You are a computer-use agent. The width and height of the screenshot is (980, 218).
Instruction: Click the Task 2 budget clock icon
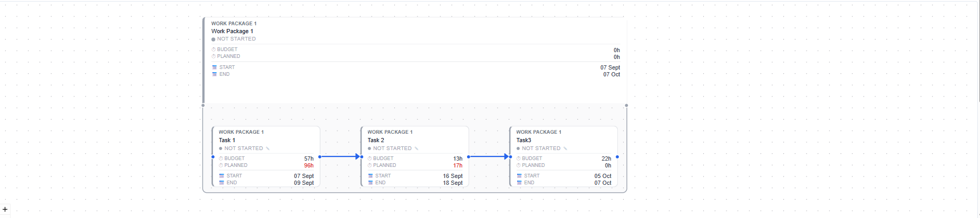[x=370, y=158]
